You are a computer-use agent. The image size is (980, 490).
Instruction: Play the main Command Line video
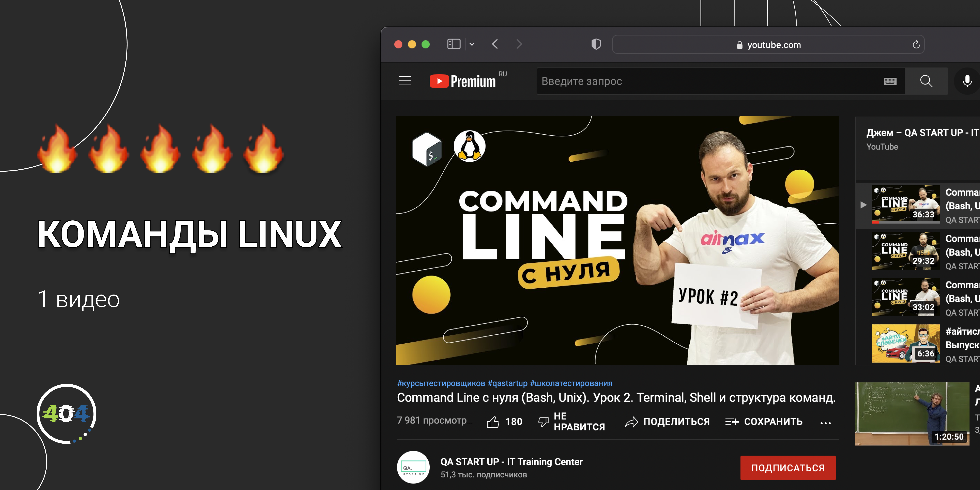(x=617, y=240)
